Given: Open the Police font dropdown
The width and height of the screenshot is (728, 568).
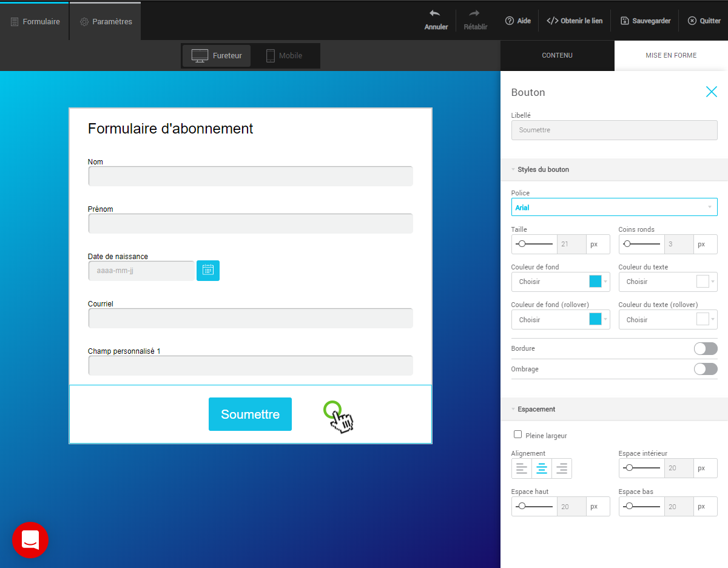Looking at the screenshot, I should tap(614, 208).
